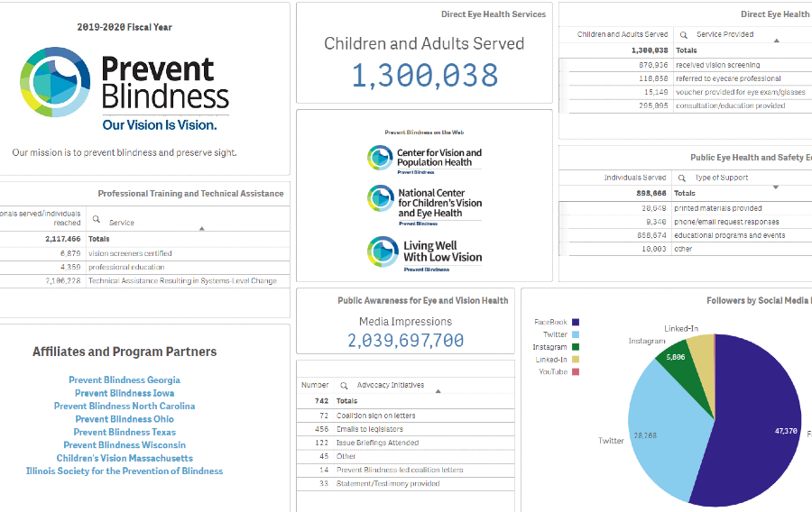
Task: Click search icon beside Advocacy Initiatives
Action: pos(344,385)
